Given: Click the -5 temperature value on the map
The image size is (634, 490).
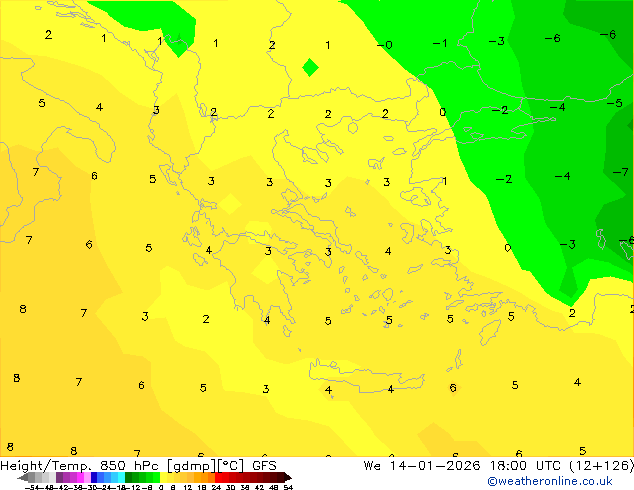Looking at the screenshot, I should pyautogui.click(x=615, y=103).
